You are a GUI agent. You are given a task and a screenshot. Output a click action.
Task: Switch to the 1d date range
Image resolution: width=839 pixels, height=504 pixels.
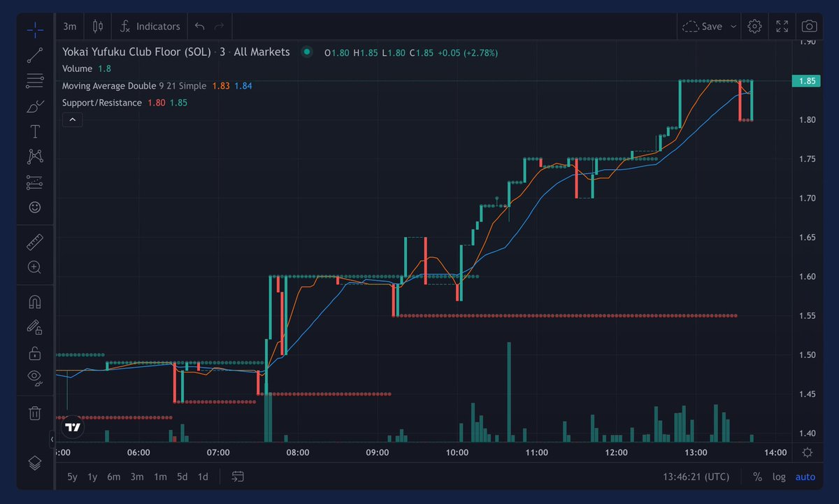point(203,476)
